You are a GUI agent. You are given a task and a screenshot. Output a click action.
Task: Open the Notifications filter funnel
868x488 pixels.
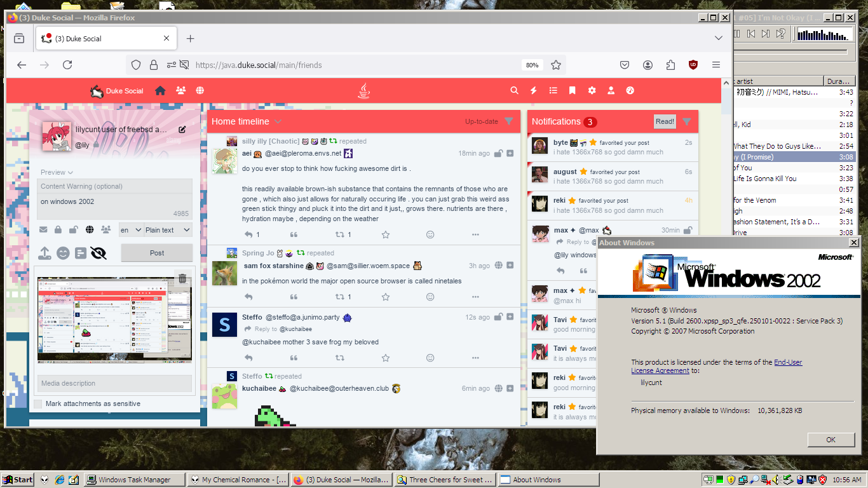point(686,121)
